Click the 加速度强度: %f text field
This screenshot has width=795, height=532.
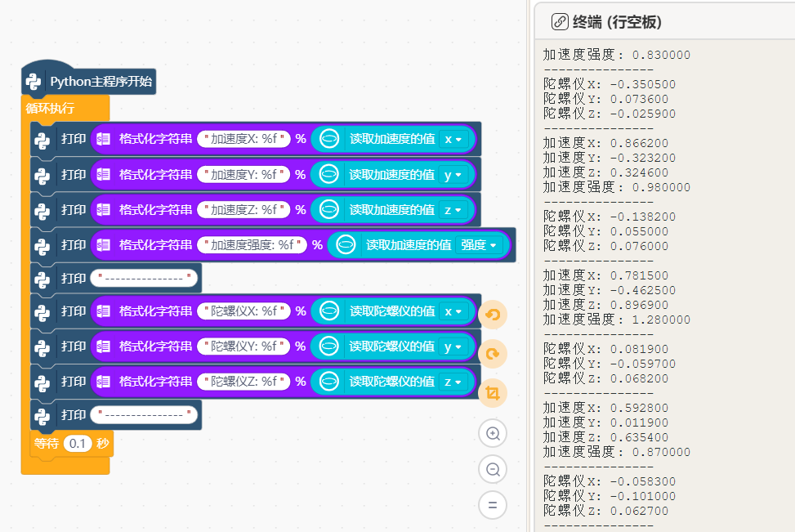(x=252, y=245)
